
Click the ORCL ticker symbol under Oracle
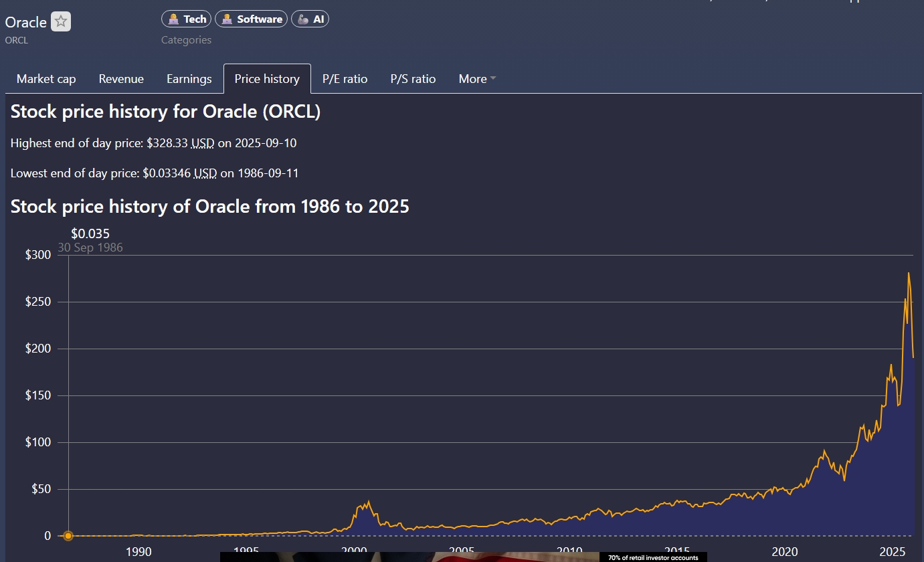tap(17, 40)
